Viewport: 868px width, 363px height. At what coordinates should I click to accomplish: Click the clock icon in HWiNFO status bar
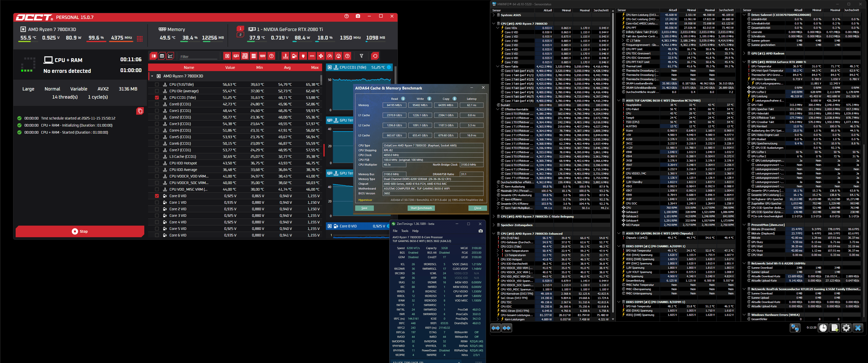[x=823, y=328]
